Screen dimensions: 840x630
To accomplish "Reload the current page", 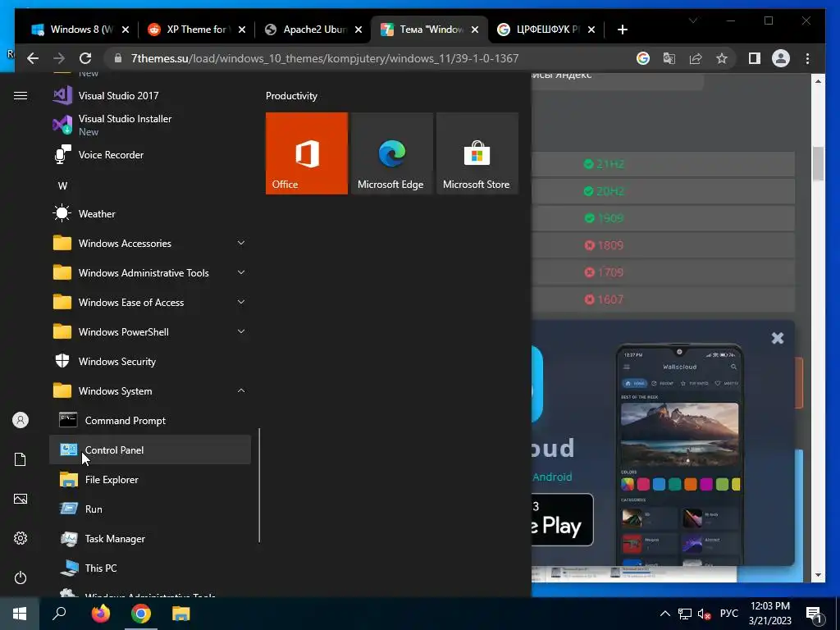I will (x=85, y=58).
